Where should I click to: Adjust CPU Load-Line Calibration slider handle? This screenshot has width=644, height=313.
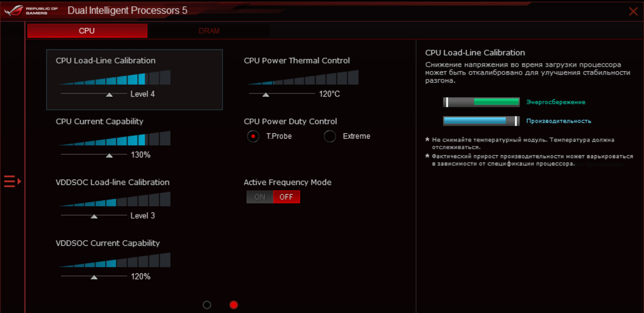[109, 94]
